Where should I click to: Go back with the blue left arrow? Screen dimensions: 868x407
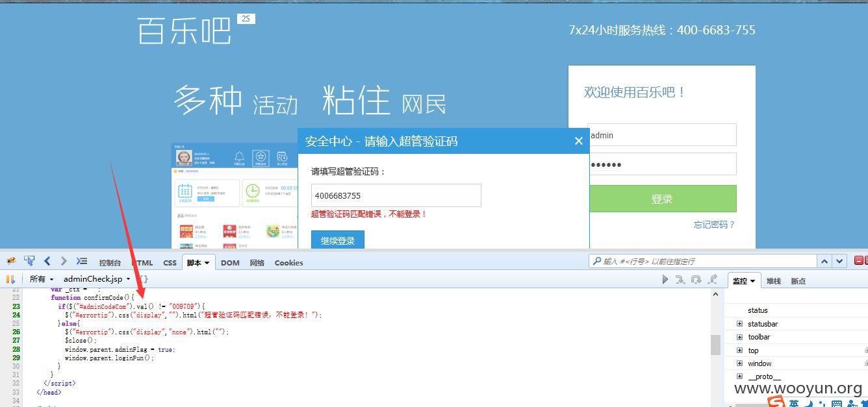point(47,261)
